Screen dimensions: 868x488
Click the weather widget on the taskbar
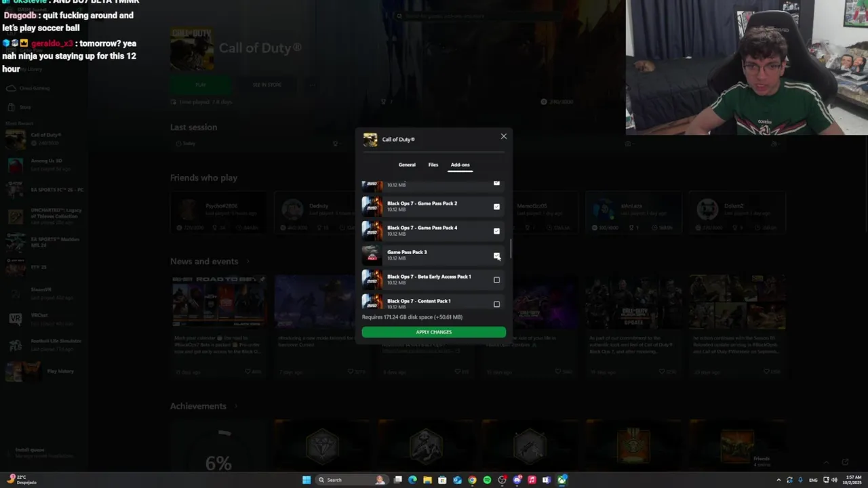click(x=20, y=480)
